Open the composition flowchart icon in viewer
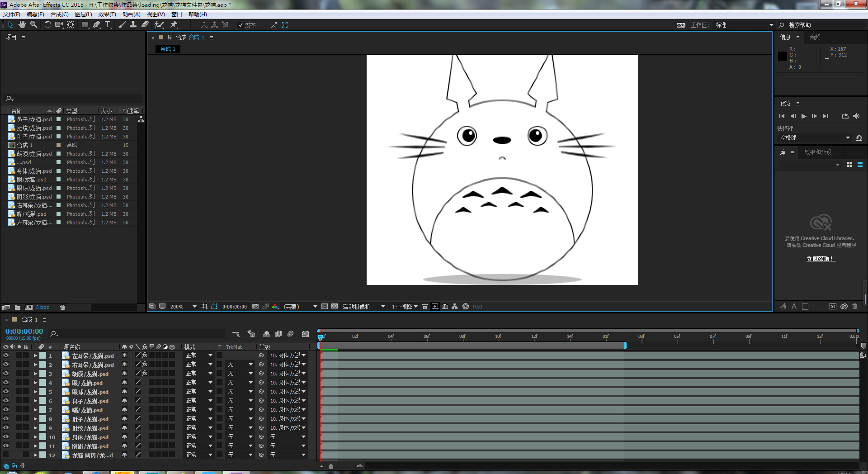The height and width of the screenshot is (474, 868). click(x=455, y=307)
